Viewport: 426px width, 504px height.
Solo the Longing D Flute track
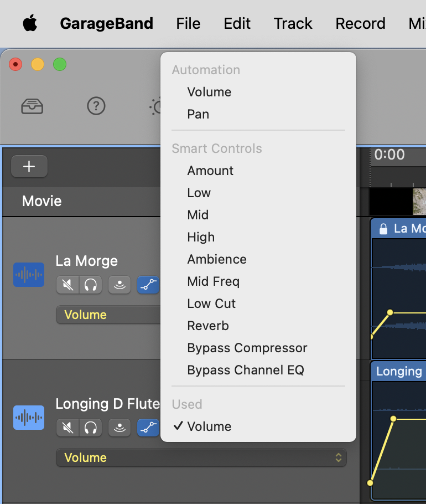tap(91, 428)
